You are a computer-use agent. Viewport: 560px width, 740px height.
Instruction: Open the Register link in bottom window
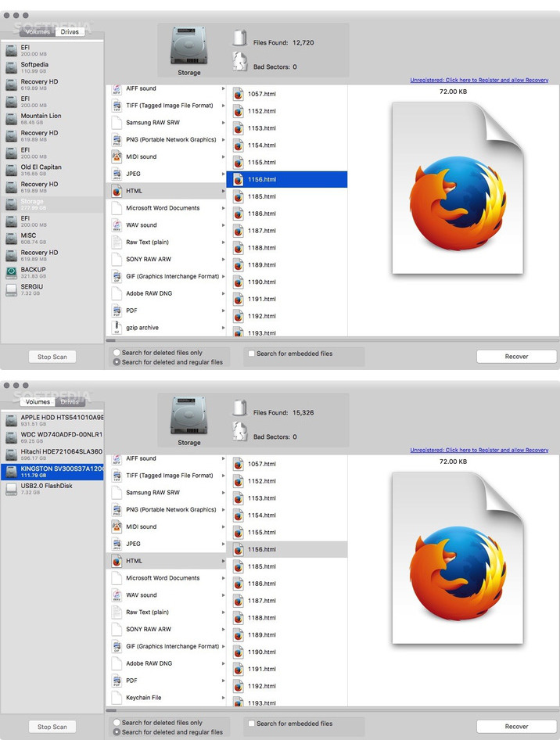(479, 450)
